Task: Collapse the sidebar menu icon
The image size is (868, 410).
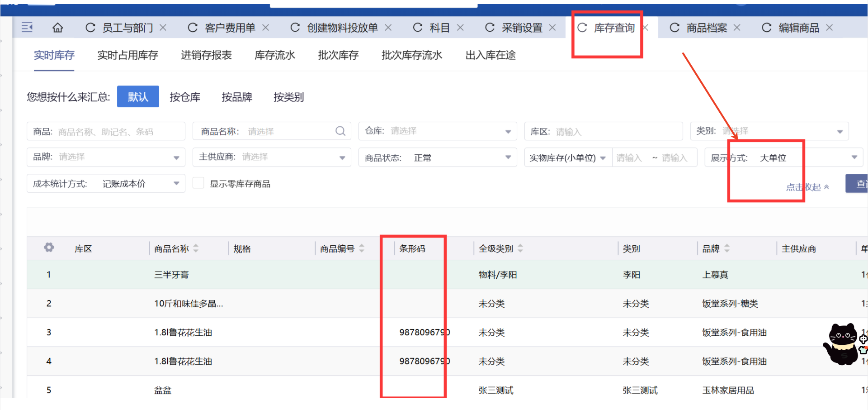Action: (27, 28)
